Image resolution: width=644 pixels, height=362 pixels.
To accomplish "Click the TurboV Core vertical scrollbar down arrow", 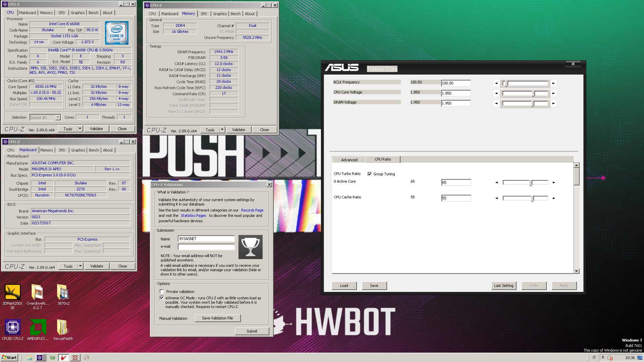I will [577, 271].
